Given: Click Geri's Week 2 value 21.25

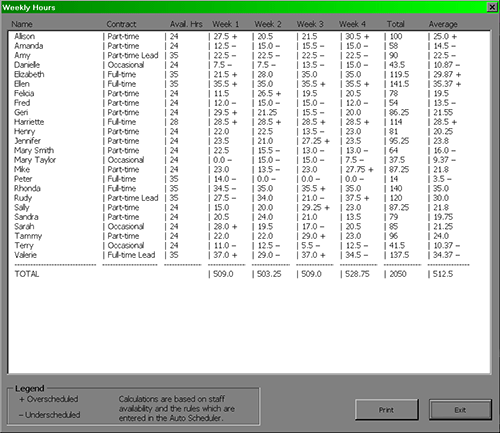Looking at the screenshot, I should tap(267, 112).
